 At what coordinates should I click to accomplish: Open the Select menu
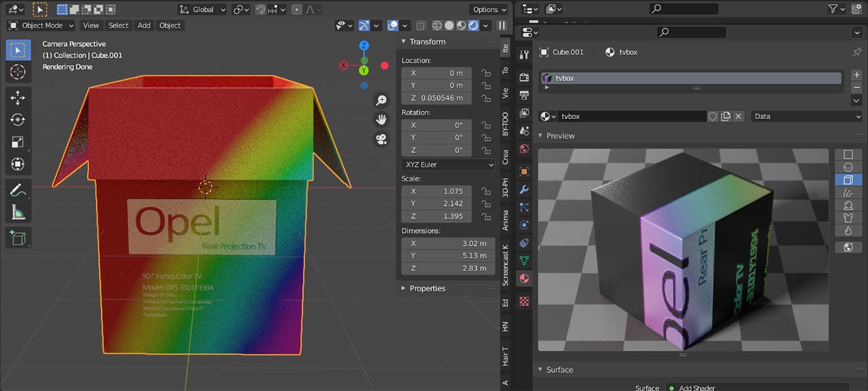[118, 26]
